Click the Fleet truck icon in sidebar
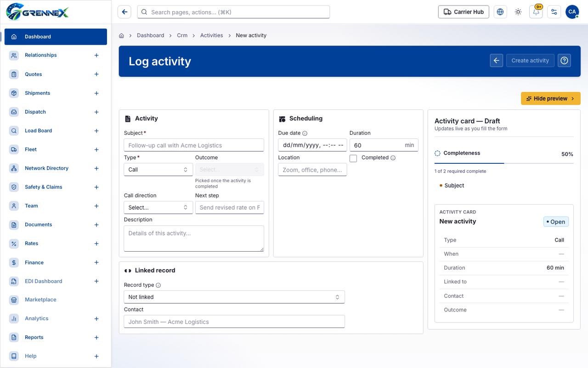The image size is (588, 368). click(14, 149)
